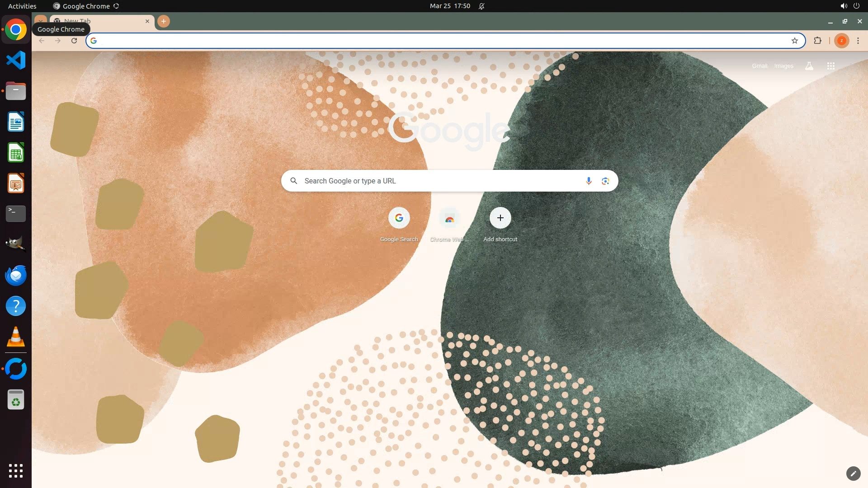Open the Chrome three-dot menu

pyautogui.click(x=858, y=41)
